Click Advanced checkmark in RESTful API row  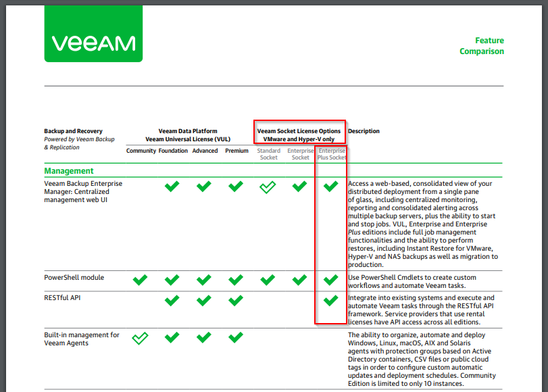(204, 300)
